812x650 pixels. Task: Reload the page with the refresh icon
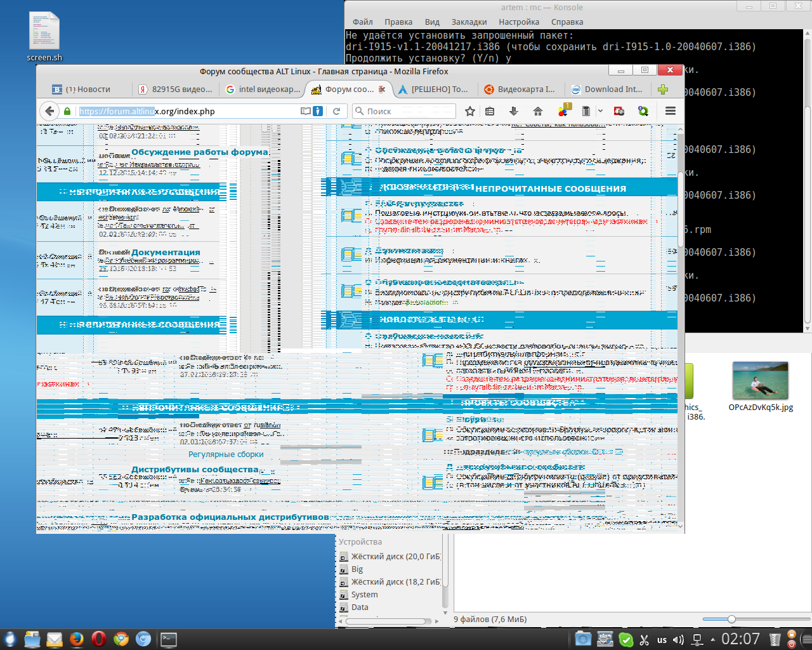pyautogui.click(x=337, y=111)
